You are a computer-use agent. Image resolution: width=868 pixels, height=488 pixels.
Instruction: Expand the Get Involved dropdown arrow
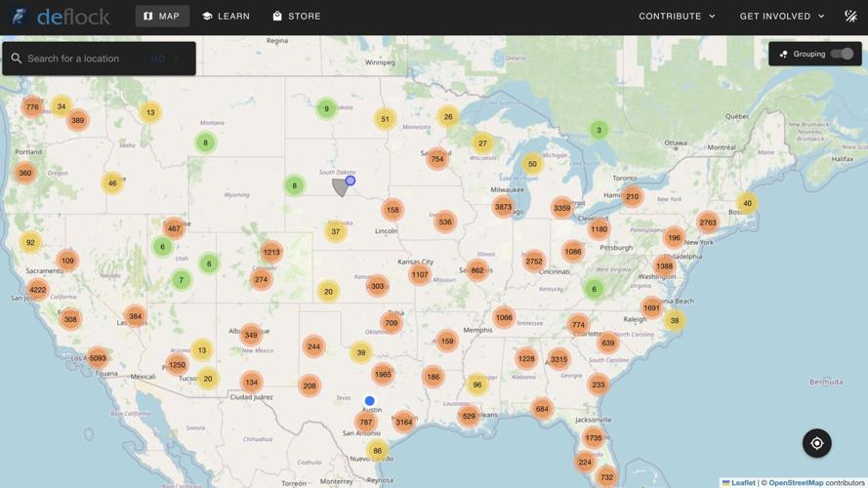pyautogui.click(x=821, y=16)
